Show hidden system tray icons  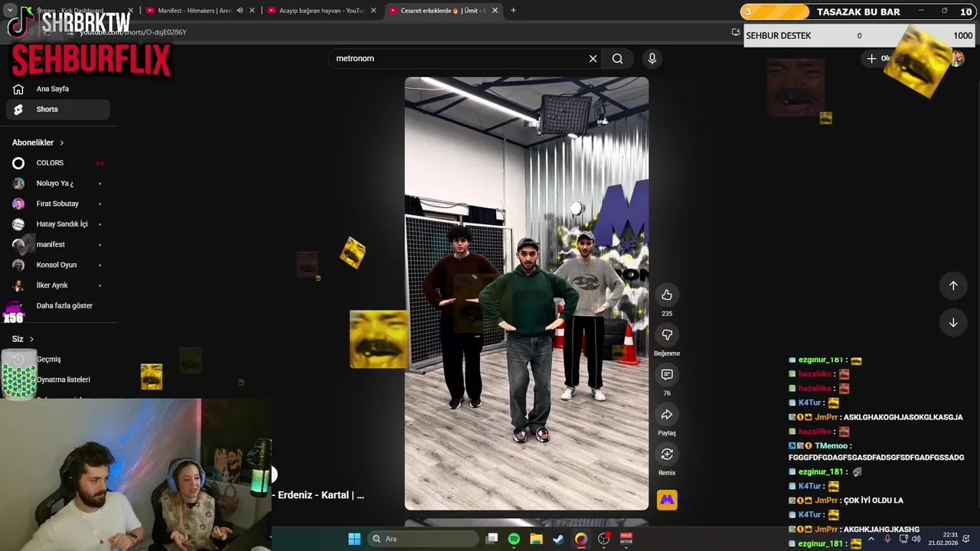click(871, 539)
